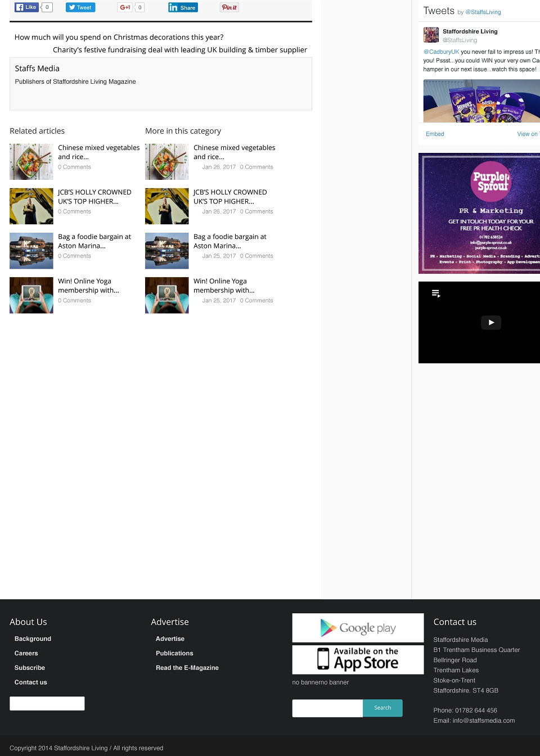Open the @StaffsLiving Twitter handle link
540x756 pixels.
tap(483, 12)
